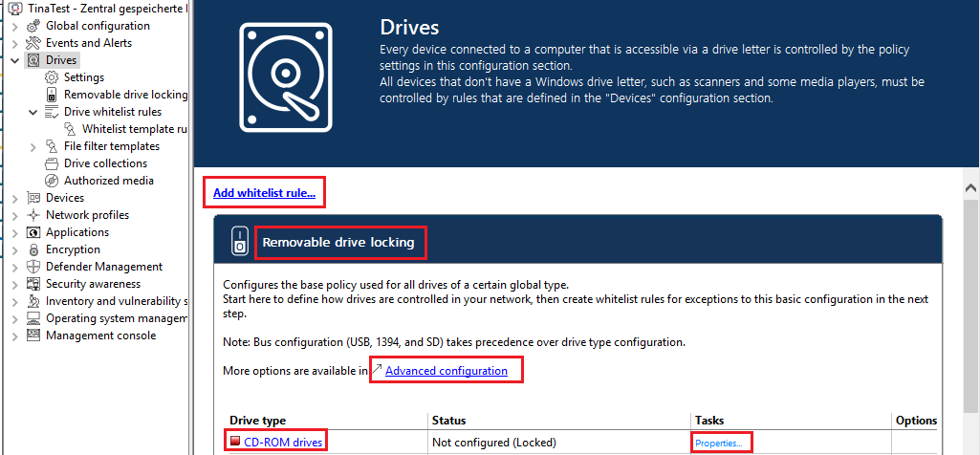
Task: Click the Authorized media disc icon
Action: (x=52, y=181)
